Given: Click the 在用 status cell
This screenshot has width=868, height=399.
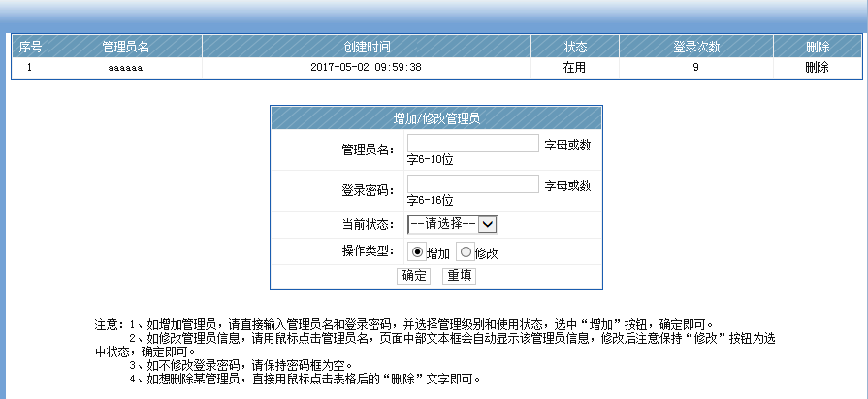Looking at the screenshot, I should pyautogui.click(x=574, y=68).
